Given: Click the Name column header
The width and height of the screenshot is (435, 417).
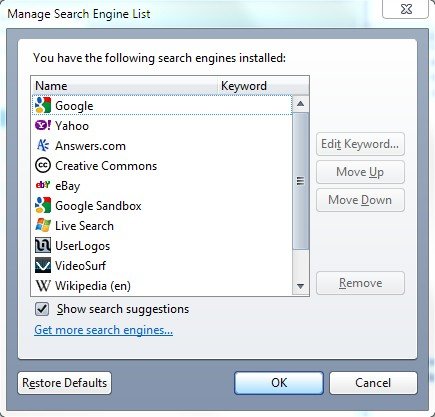Looking at the screenshot, I should point(125,86).
